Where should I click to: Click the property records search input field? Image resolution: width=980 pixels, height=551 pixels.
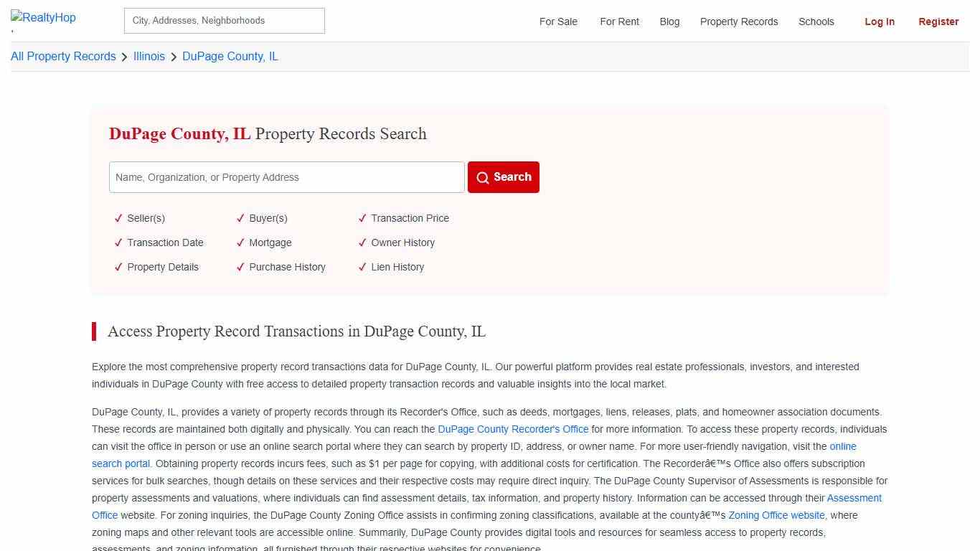286,177
